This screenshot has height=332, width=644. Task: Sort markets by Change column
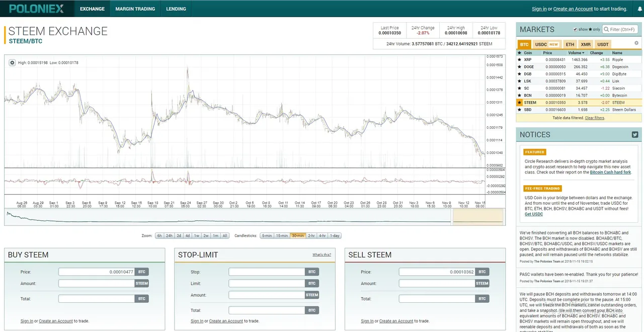(x=596, y=53)
